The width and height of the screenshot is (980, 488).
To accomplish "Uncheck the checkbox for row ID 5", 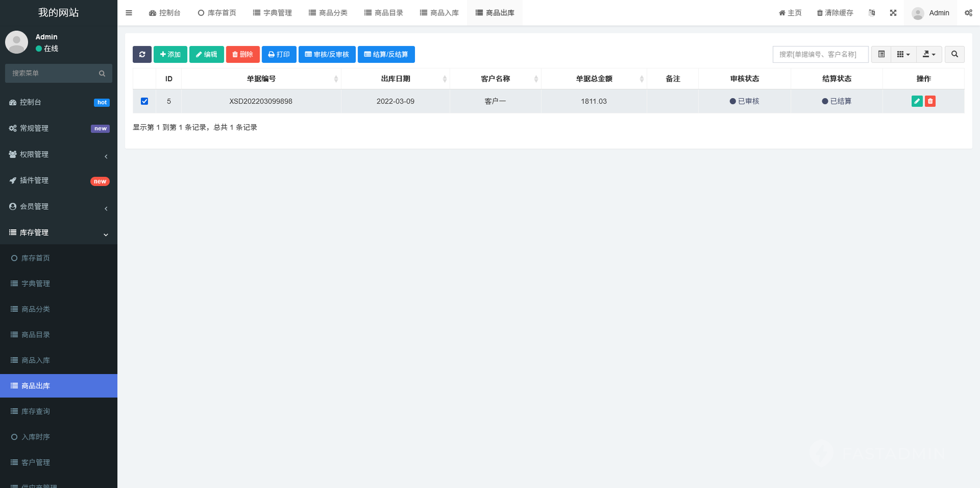I will click(144, 101).
